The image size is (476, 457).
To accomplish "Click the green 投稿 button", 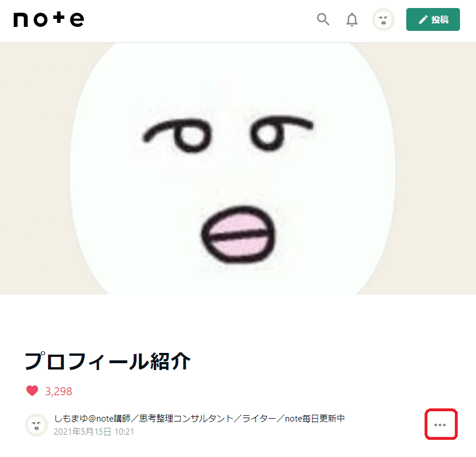I will point(433,19).
